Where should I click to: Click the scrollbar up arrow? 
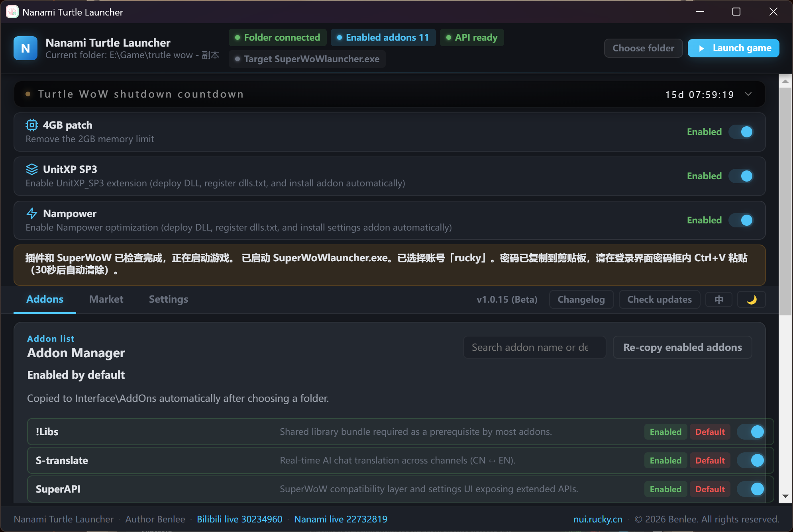[785, 81]
